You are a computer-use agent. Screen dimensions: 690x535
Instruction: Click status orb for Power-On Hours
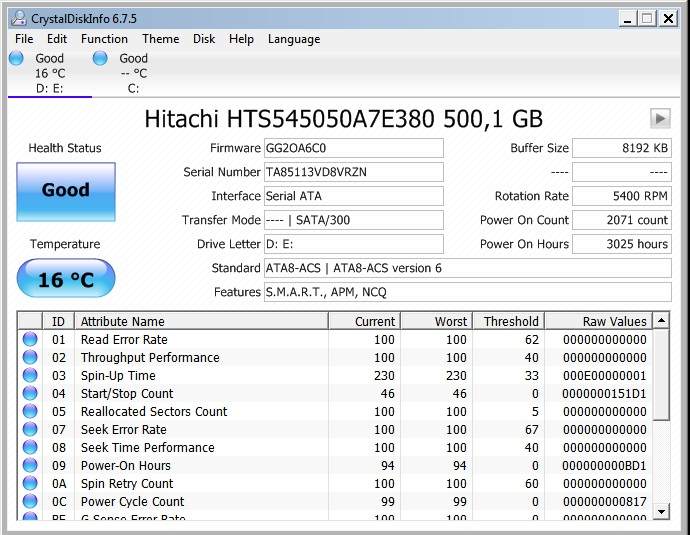[x=30, y=465]
